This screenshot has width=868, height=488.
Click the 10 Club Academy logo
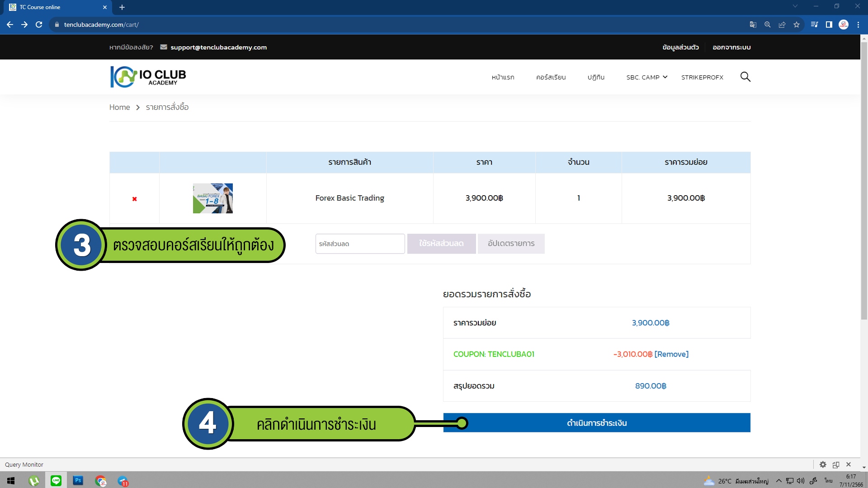(148, 77)
